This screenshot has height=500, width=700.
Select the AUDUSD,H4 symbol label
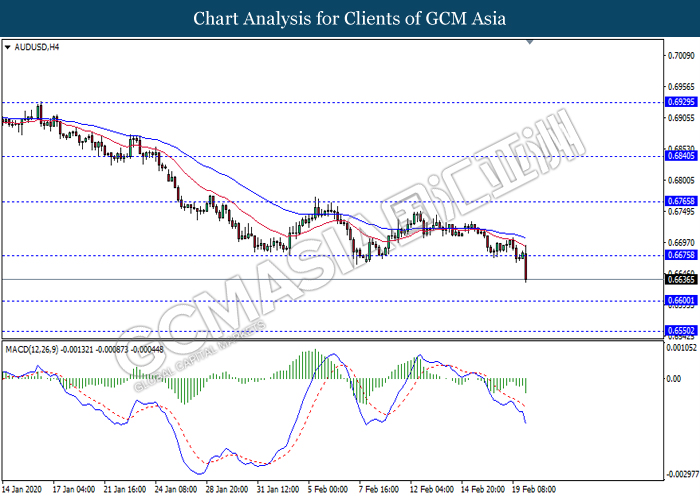point(36,47)
